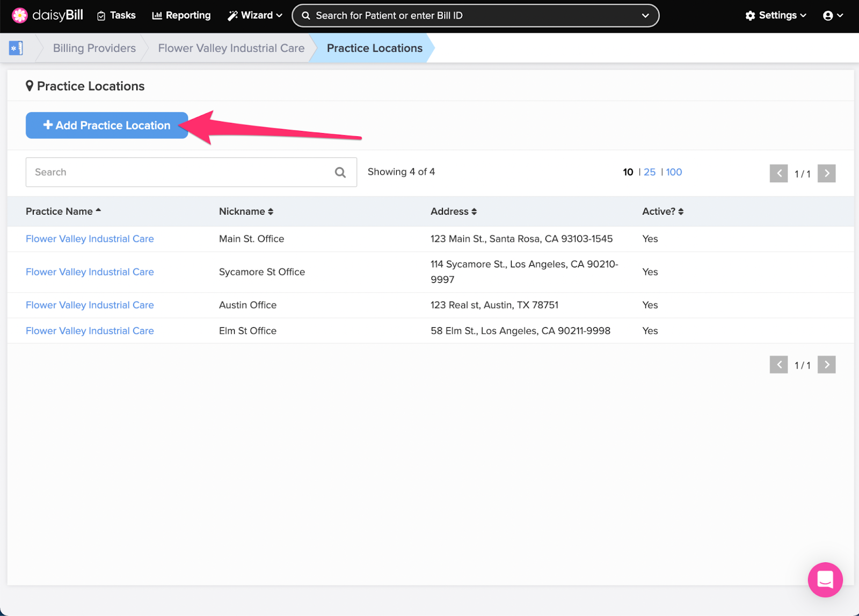Expand the search bar dropdown chevron
This screenshot has height=616, width=859.
coord(645,16)
